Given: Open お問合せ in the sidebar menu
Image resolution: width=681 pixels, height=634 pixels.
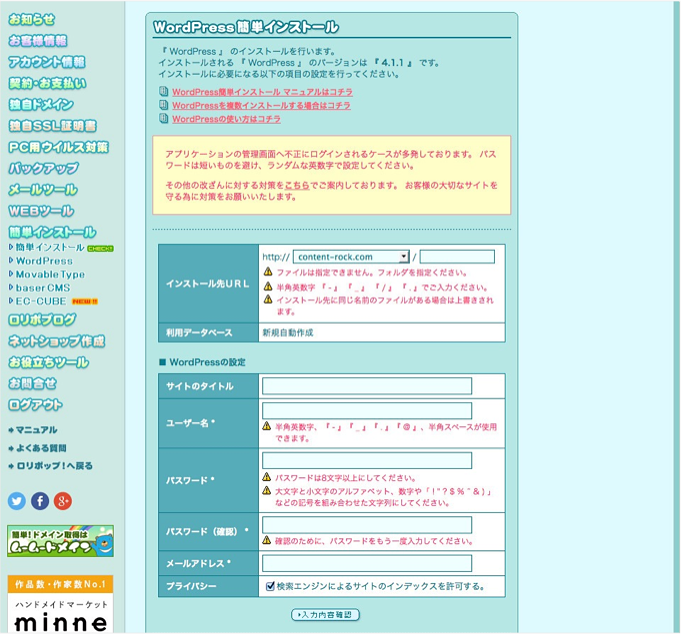Looking at the screenshot, I should click(x=33, y=383).
